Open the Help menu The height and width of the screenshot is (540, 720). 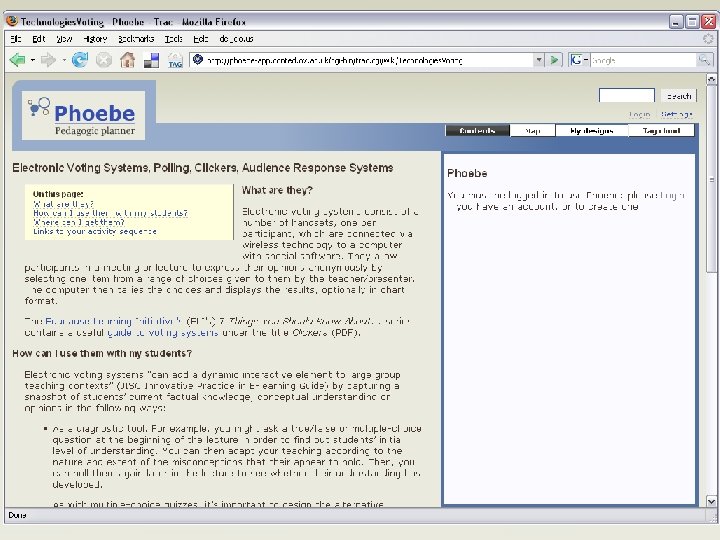click(x=201, y=39)
